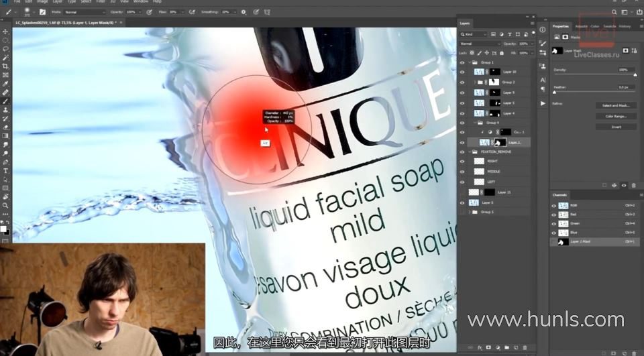
Task: Click the search icon at top right
Action: pos(614,12)
